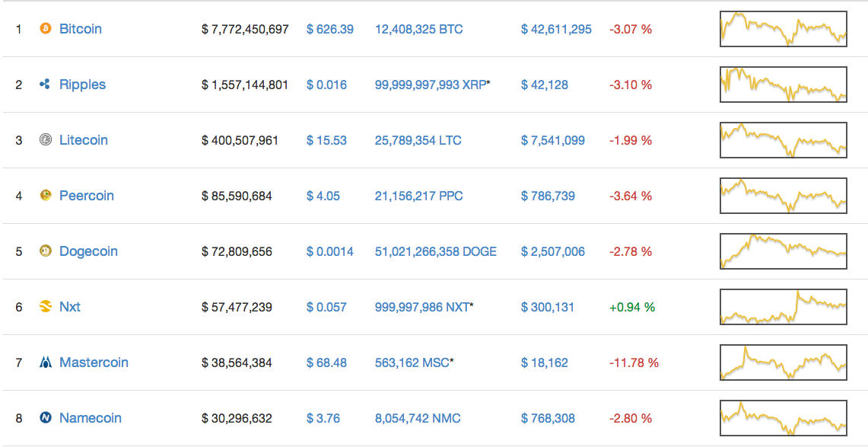
Task: Open Dogecoin supply 51,021,266,358 DOGE
Action: tap(436, 251)
